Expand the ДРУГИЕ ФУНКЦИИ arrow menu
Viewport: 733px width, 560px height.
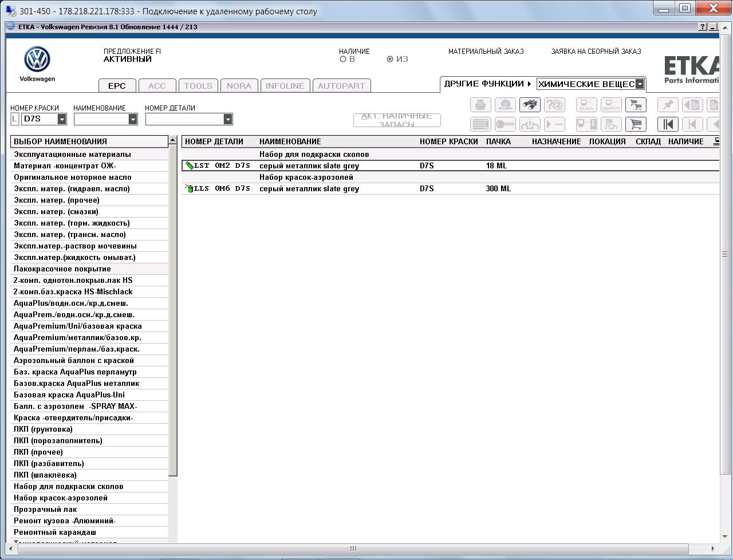[x=529, y=84]
